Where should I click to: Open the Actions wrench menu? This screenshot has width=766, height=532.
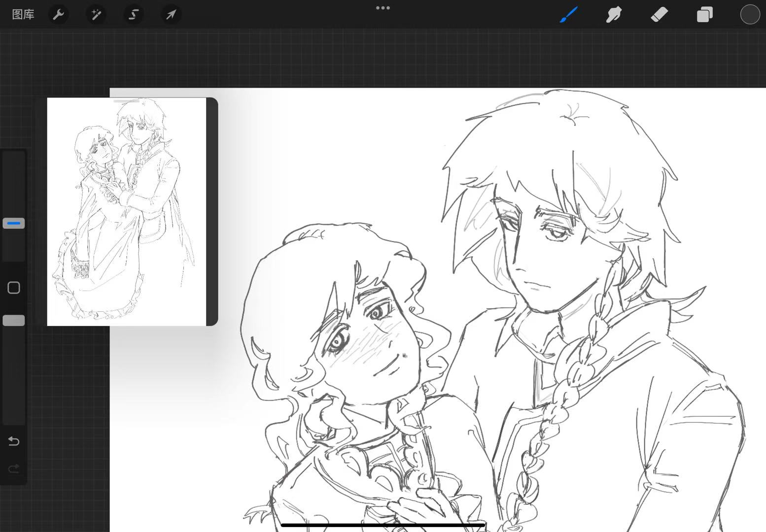point(59,15)
